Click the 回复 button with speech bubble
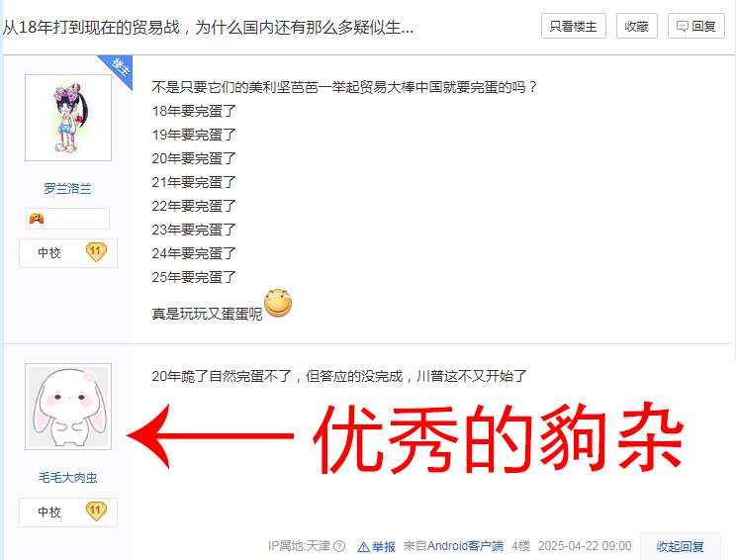 (x=696, y=26)
